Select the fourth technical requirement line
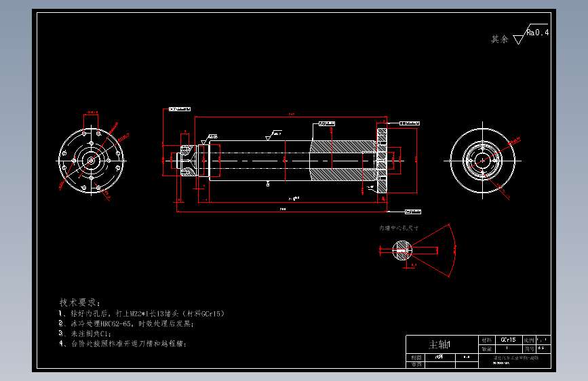Image resolution: width=588 pixels, height=381 pixels. pyautogui.click(x=123, y=344)
